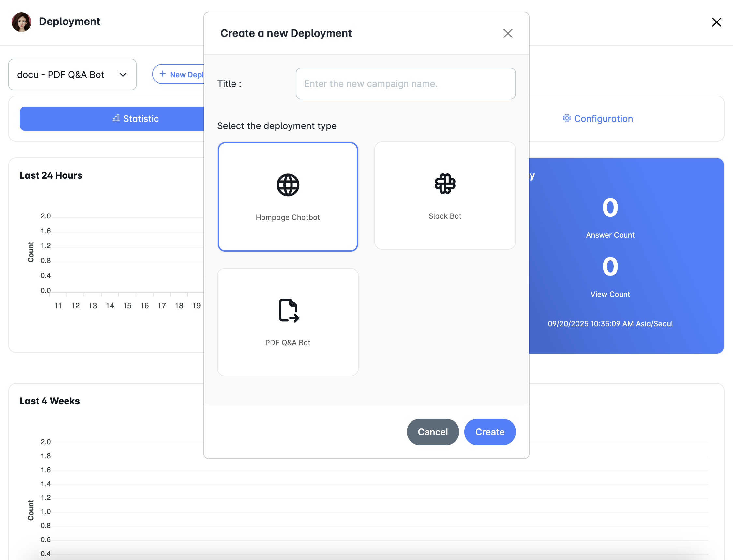Click the bar chart icon on Statistic tab
Image resolution: width=733 pixels, height=560 pixels.
click(x=116, y=118)
